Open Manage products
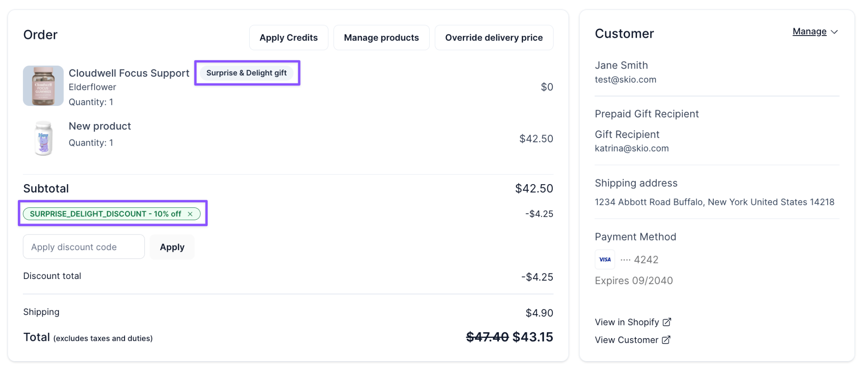 click(381, 38)
